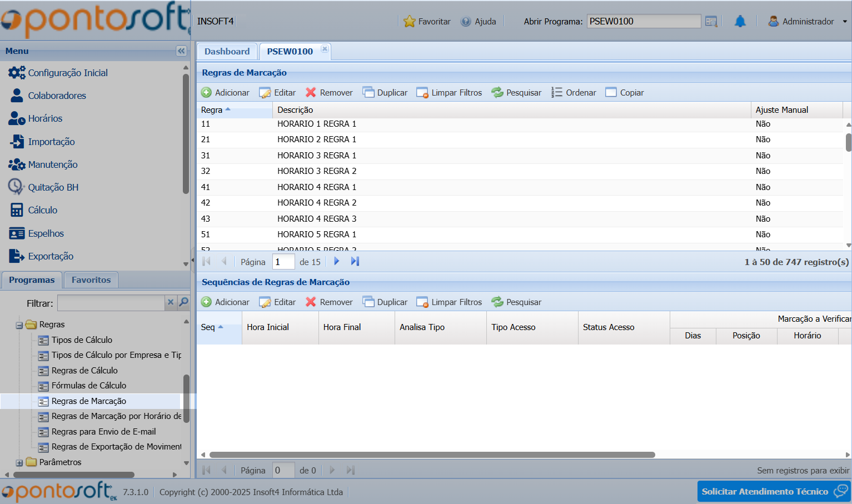Click the Cálculo calculator menu icon

[x=17, y=210]
